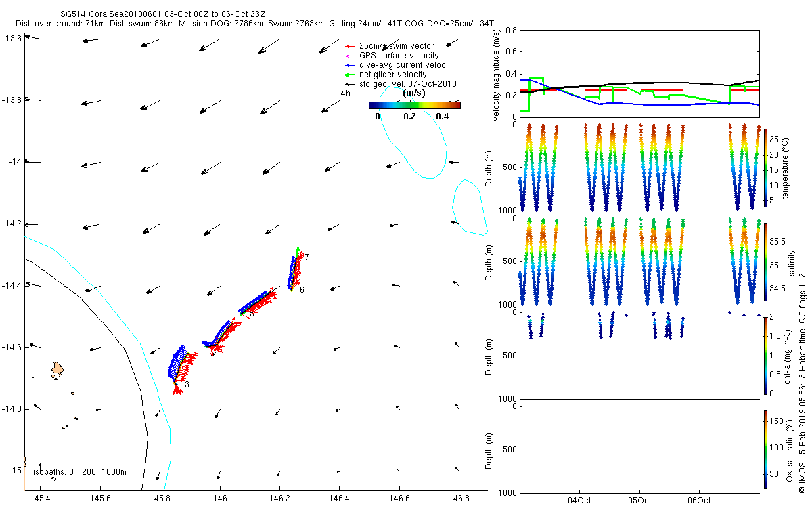
Task: Click the glider track label 6
Action: (302, 290)
